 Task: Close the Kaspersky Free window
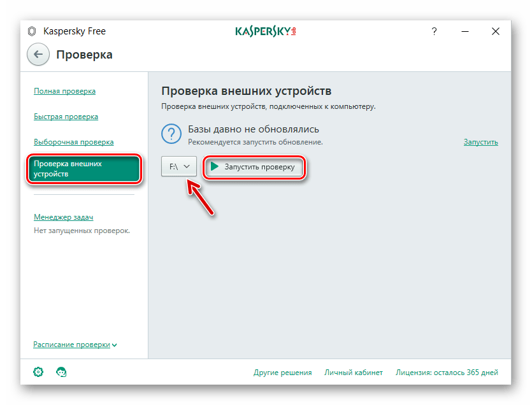(x=495, y=31)
